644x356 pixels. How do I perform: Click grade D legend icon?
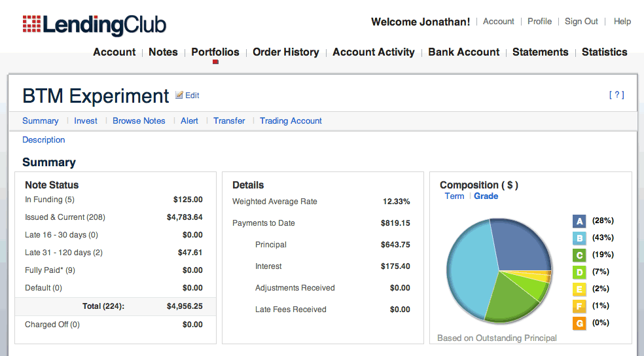pos(579,272)
